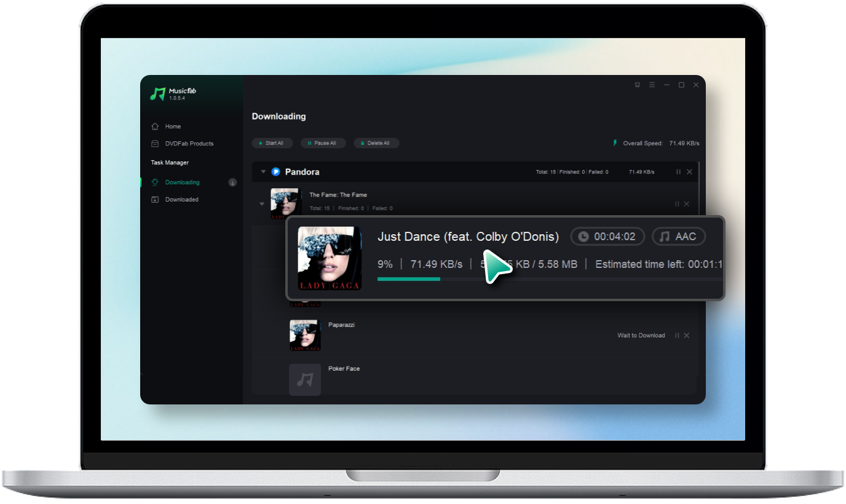Click the Just Dance download progress bar

(x=550, y=279)
